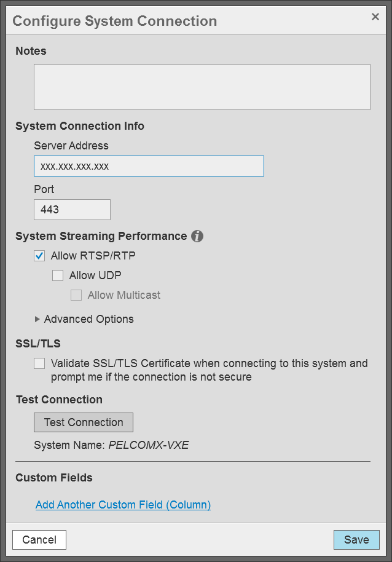Click the System Connection Info heading
Viewport: 392px width, 562px height.
tap(79, 125)
